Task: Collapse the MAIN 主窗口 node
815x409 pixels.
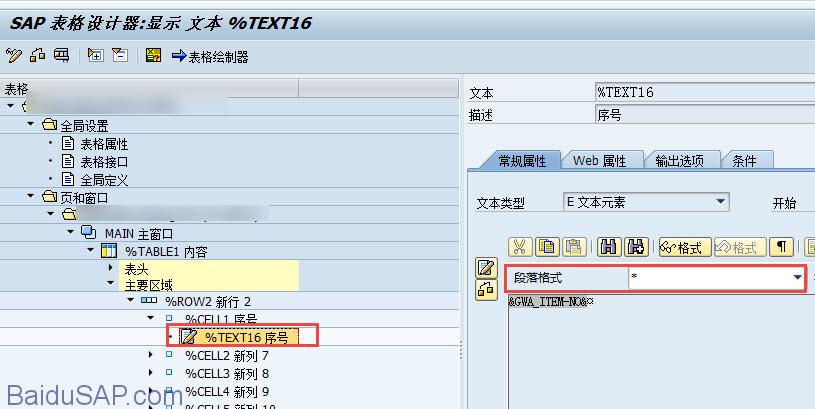Action: (x=71, y=232)
